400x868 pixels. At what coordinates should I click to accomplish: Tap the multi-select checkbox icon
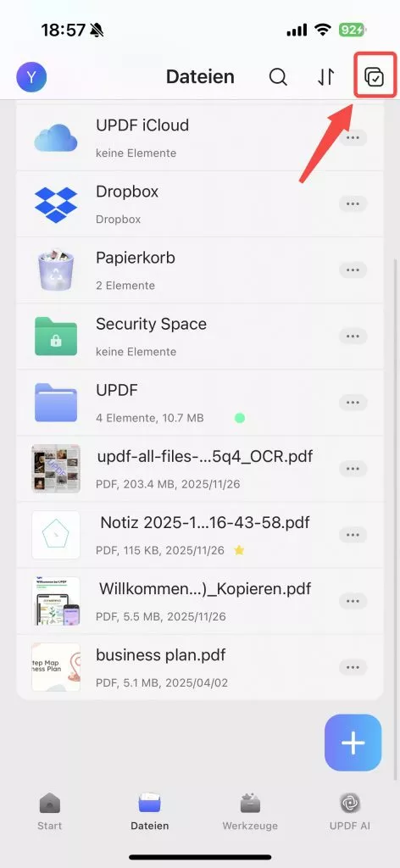375,77
